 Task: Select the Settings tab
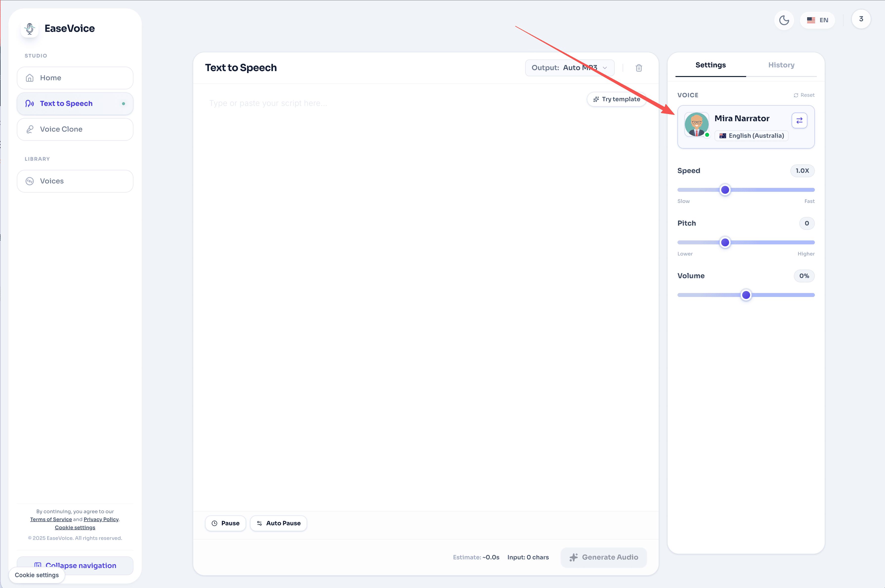[710, 65]
